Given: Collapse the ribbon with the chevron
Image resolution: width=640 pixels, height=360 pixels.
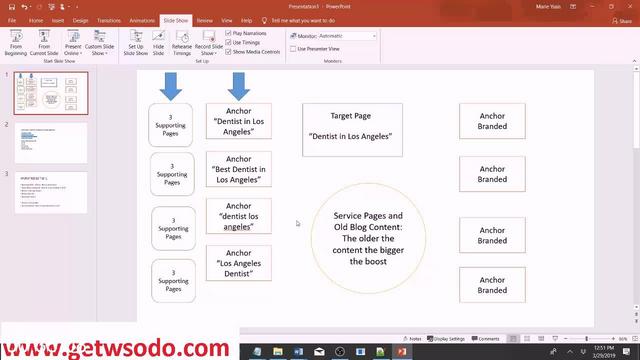Looking at the screenshot, I should click(x=634, y=61).
